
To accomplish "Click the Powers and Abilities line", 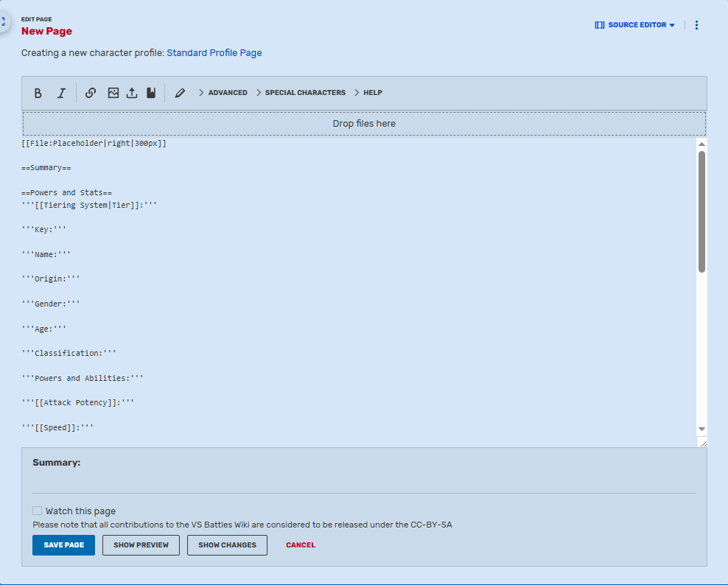I will tap(83, 379).
